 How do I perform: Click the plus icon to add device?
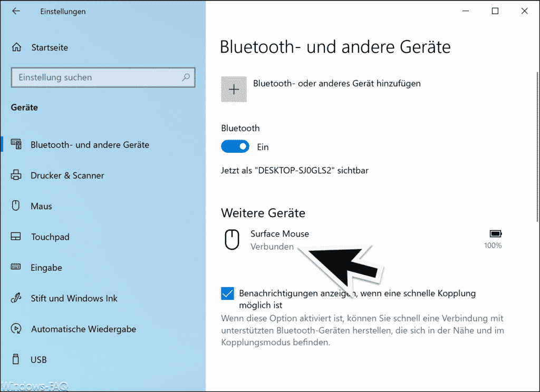[x=234, y=90]
